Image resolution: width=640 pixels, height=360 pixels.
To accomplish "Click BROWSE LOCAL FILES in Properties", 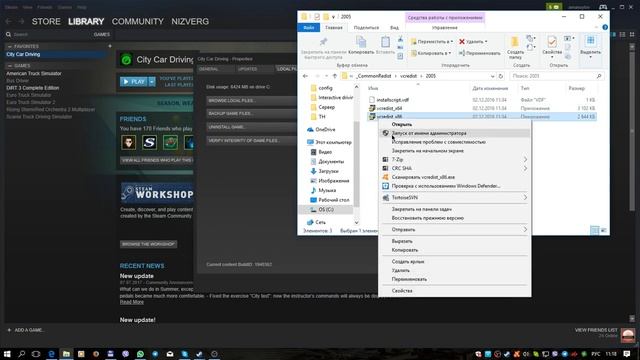I will (x=251, y=100).
